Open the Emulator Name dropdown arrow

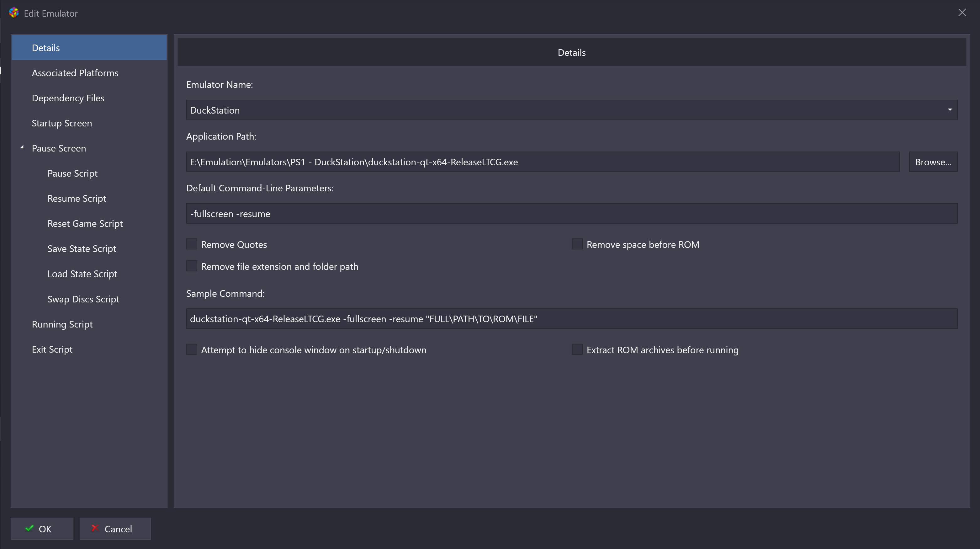coord(950,110)
